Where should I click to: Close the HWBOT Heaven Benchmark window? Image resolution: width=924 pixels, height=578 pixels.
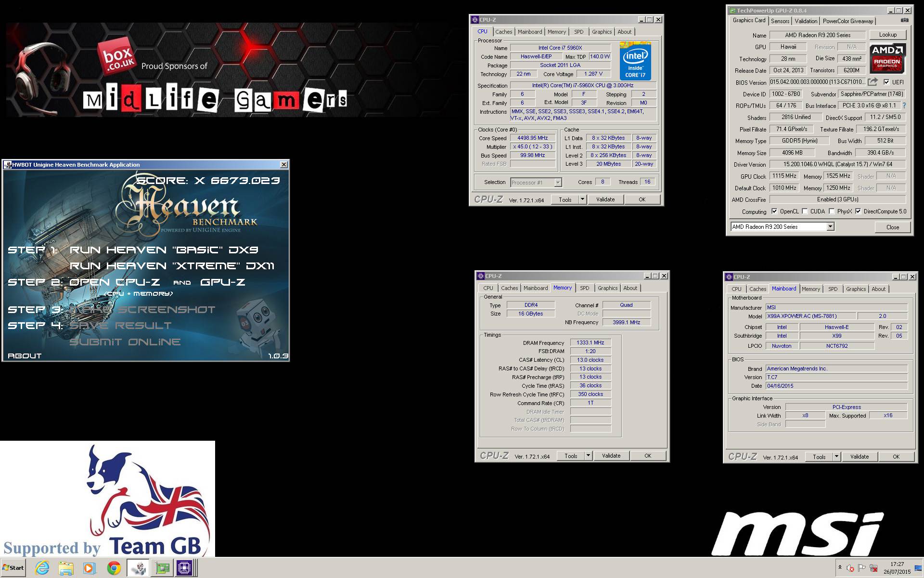284,165
